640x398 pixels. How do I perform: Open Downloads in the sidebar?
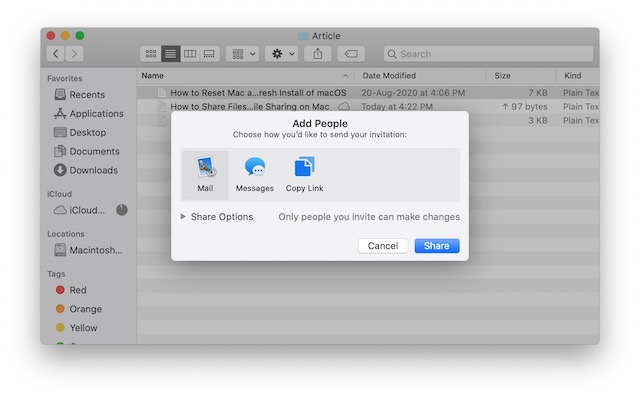(x=86, y=170)
